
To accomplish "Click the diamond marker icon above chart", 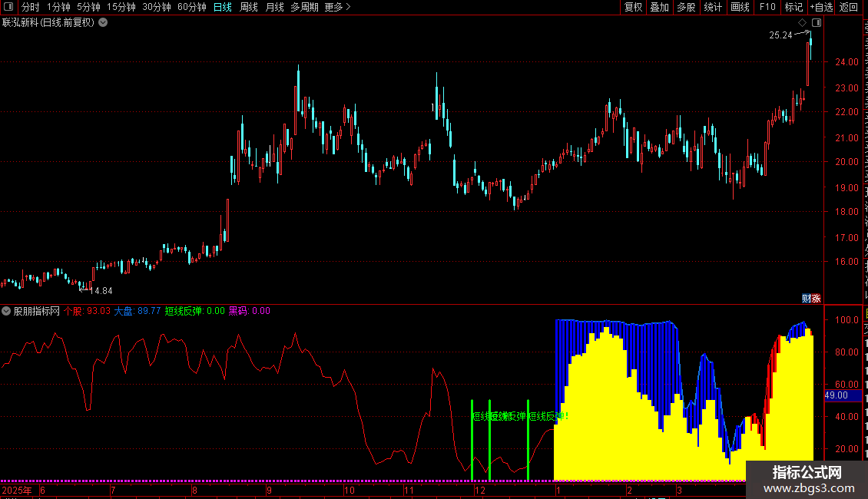I will click(x=802, y=23).
